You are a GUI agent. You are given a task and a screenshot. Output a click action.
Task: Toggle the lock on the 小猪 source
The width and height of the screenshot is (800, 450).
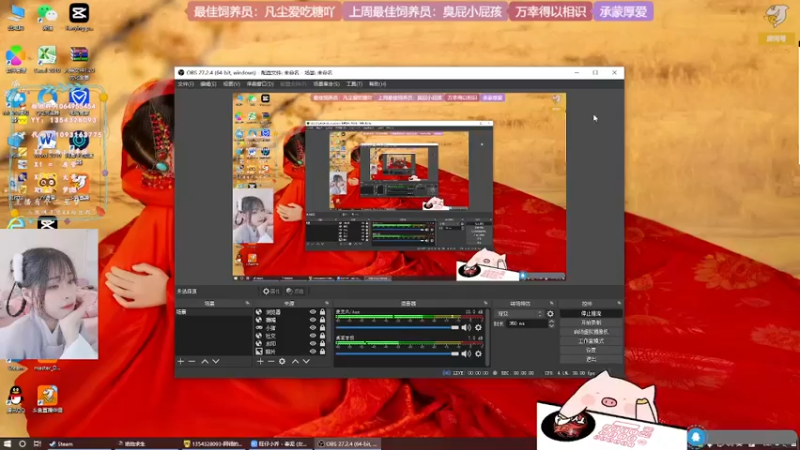pos(322,328)
